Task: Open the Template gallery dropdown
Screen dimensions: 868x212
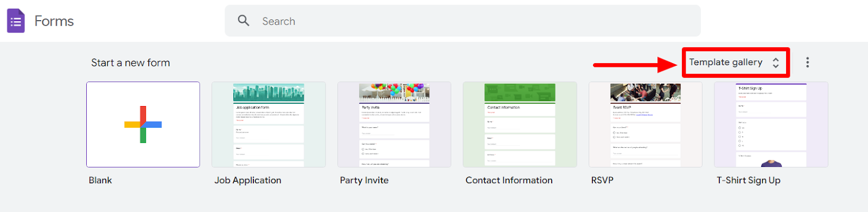Action: (735, 63)
